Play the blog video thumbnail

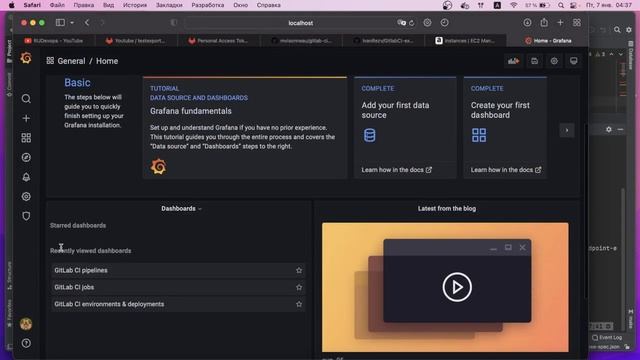click(x=457, y=287)
